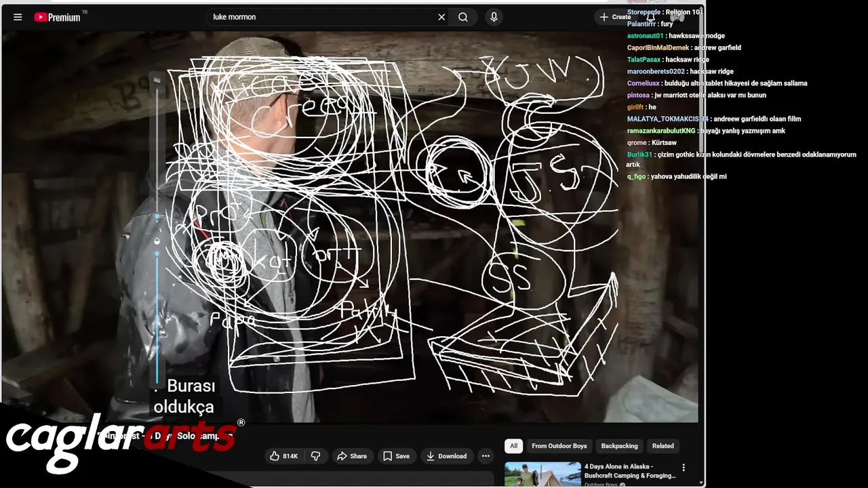Click chat username 'maroonberets0202'
Viewport: 868px width, 488px height.
click(656, 71)
